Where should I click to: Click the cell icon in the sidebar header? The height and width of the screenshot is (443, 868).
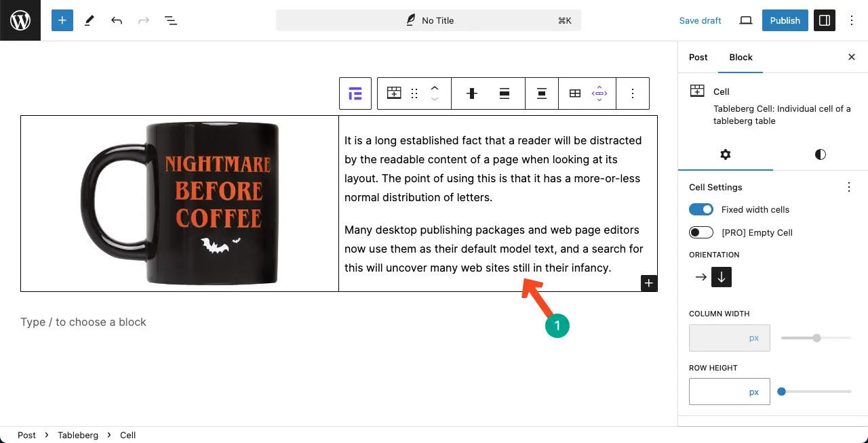(697, 91)
